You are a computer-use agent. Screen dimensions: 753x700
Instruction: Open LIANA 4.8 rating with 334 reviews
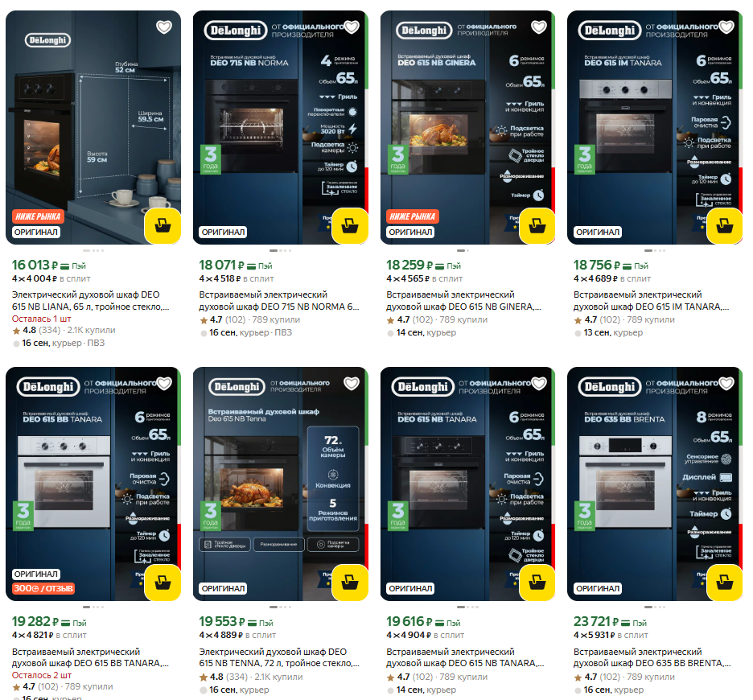(x=36, y=330)
